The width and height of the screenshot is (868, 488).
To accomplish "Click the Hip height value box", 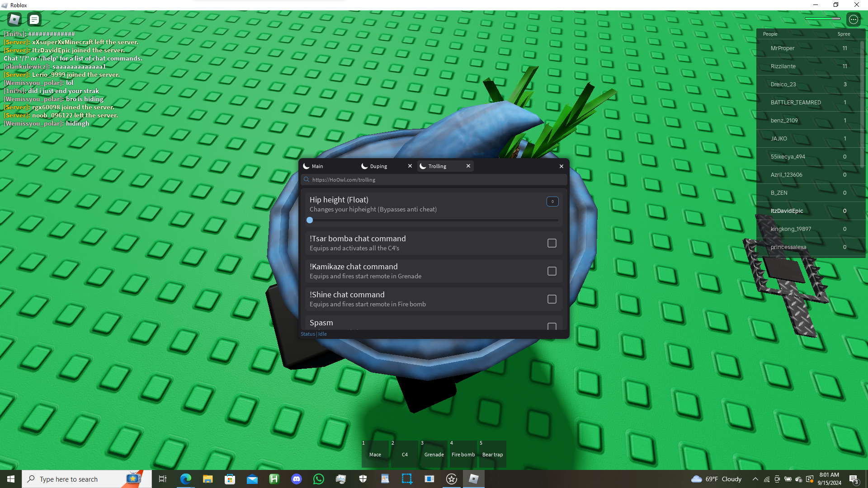I will [x=552, y=202].
